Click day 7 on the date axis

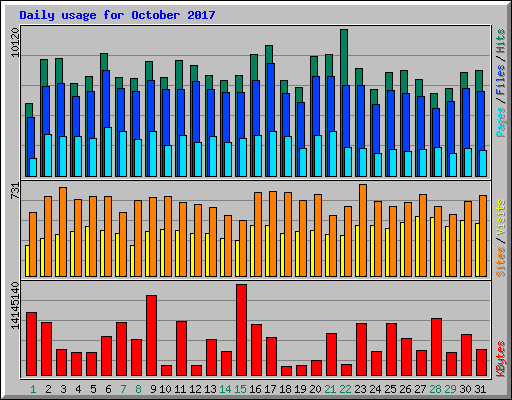[x=123, y=389]
